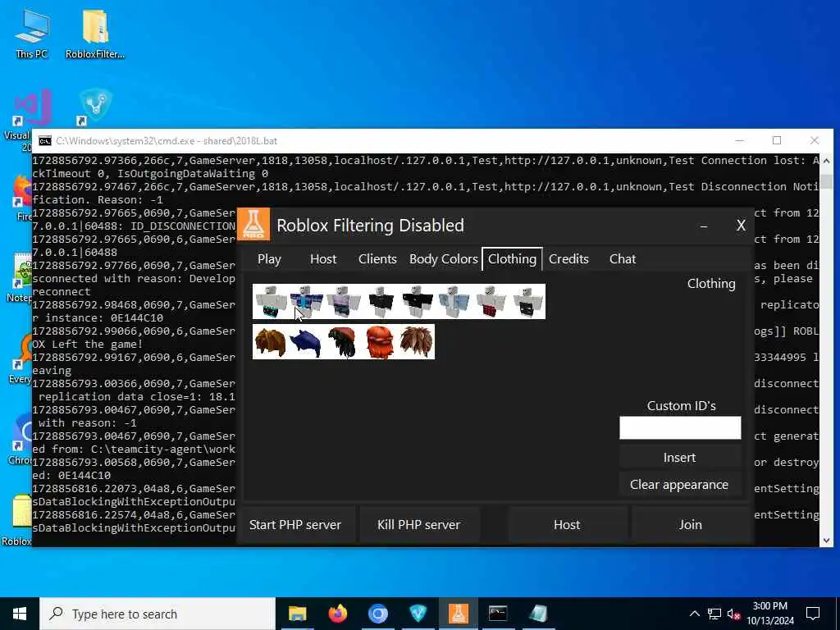Click the Join button
The width and height of the screenshot is (840, 630).
[691, 524]
